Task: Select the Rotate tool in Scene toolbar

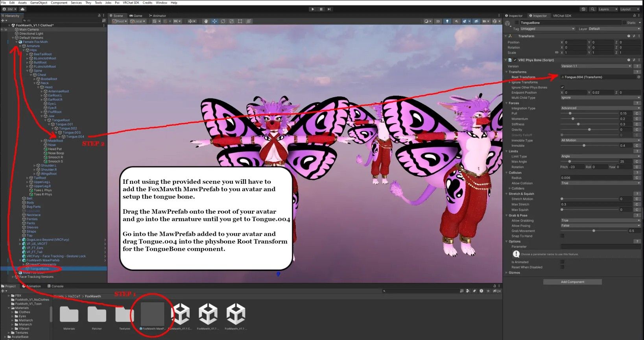Action: pyautogui.click(x=223, y=21)
